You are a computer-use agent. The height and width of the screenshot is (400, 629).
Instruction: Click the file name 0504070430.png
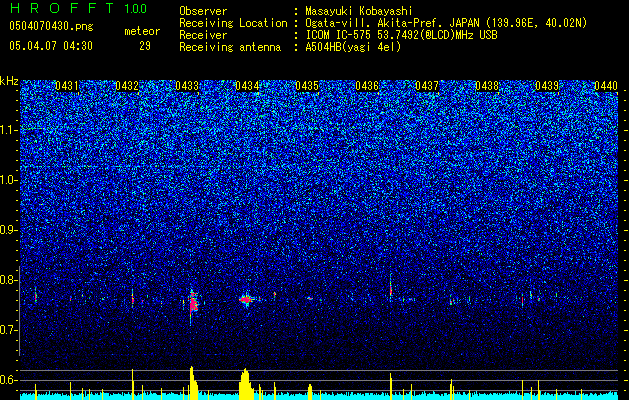(x=51, y=26)
